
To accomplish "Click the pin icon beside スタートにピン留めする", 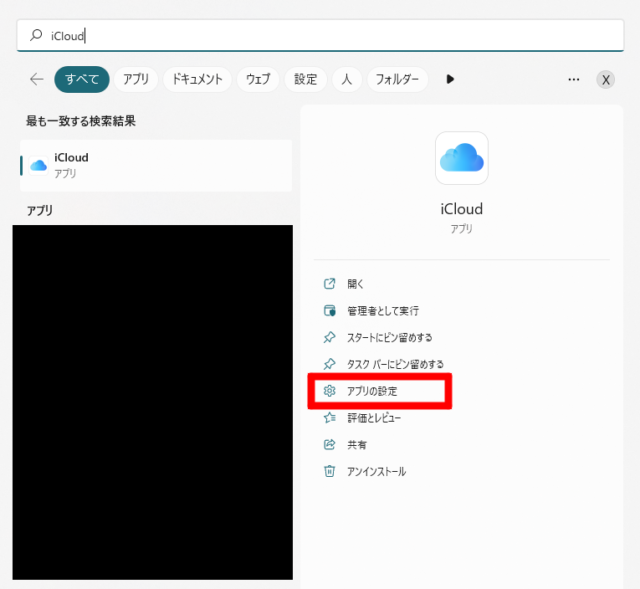I will click(x=329, y=338).
